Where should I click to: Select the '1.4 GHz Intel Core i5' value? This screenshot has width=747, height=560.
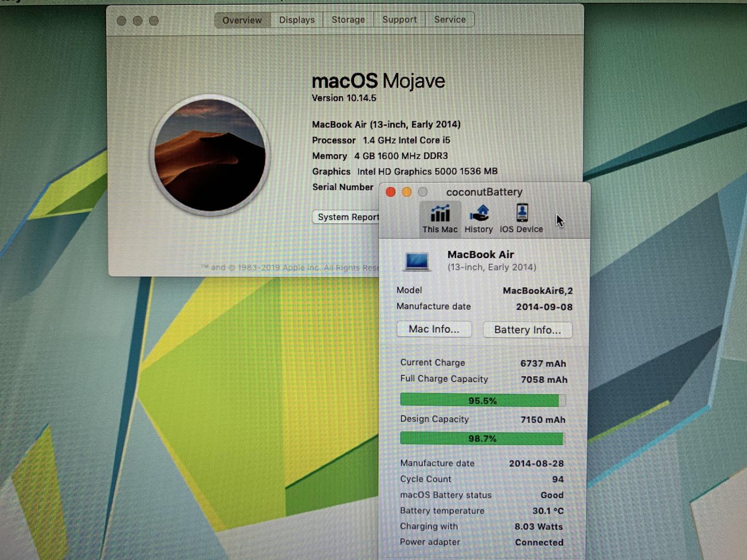(x=407, y=140)
